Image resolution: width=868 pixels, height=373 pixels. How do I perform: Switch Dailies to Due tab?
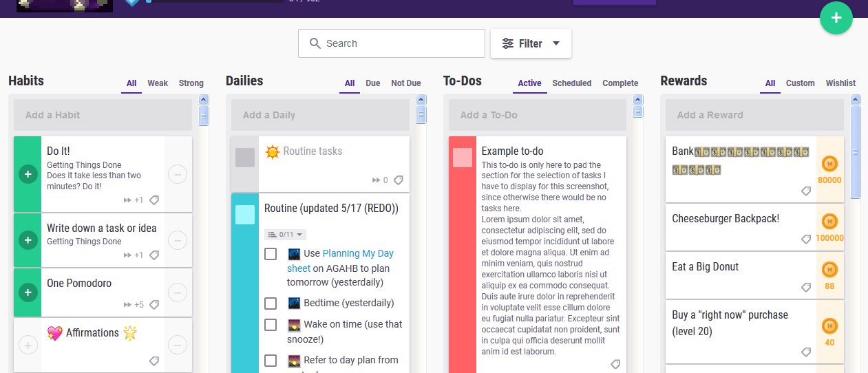373,83
